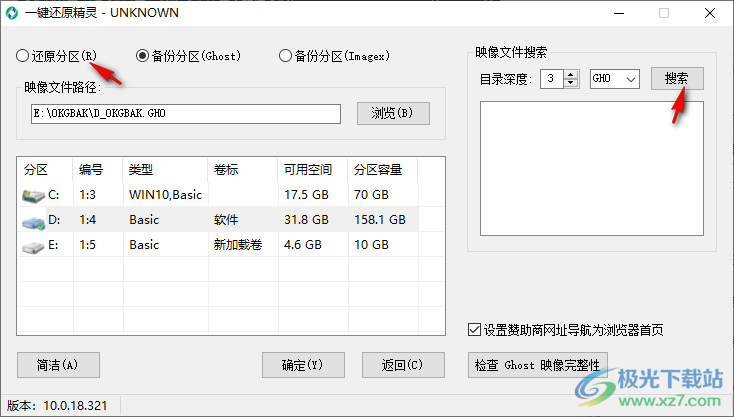Click the 4.6 GB free space cell
This screenshot has height=417, width=734.
(x=302, y=245)
